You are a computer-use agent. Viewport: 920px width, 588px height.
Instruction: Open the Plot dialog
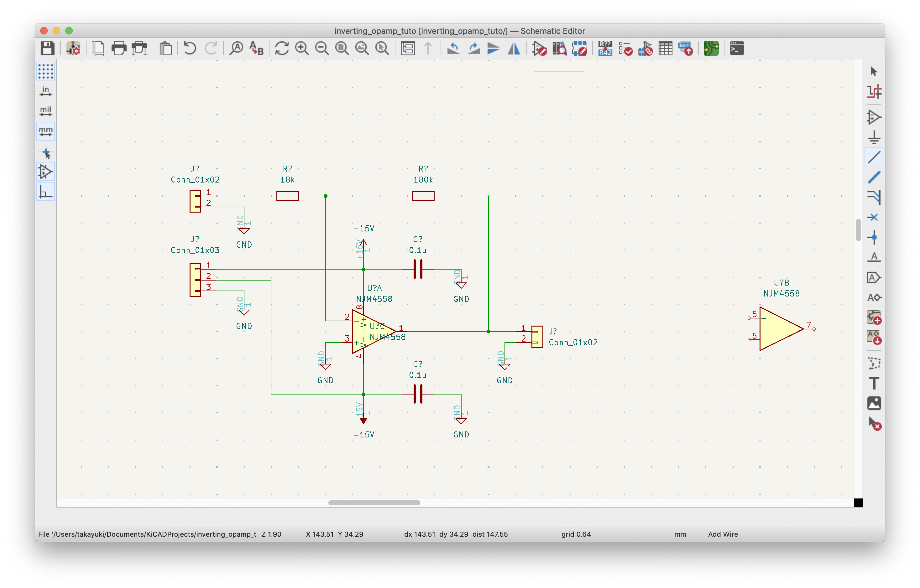click(x=139, y=49)
